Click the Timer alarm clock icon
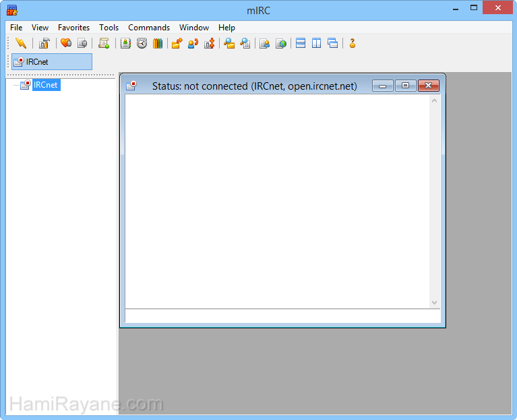The height and width of the screenshot is (420, 517). pos(142,43)
